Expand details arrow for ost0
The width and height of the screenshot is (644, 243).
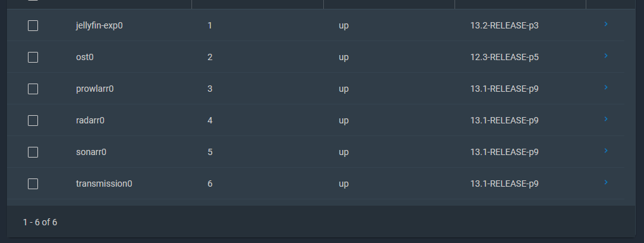(606, 56)
